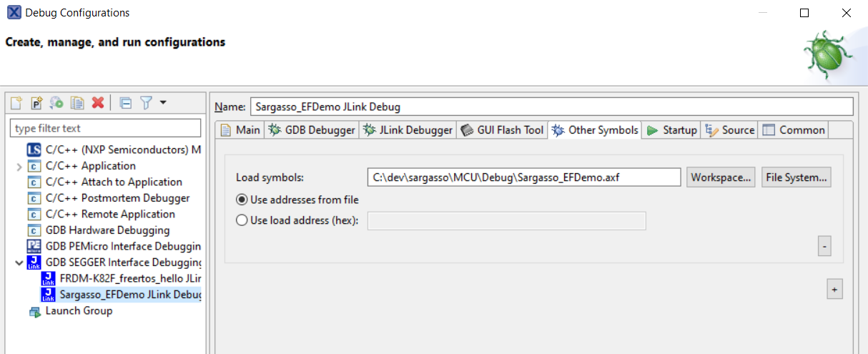Select 'Use load address (hex)' radio button

click(242, 220)
